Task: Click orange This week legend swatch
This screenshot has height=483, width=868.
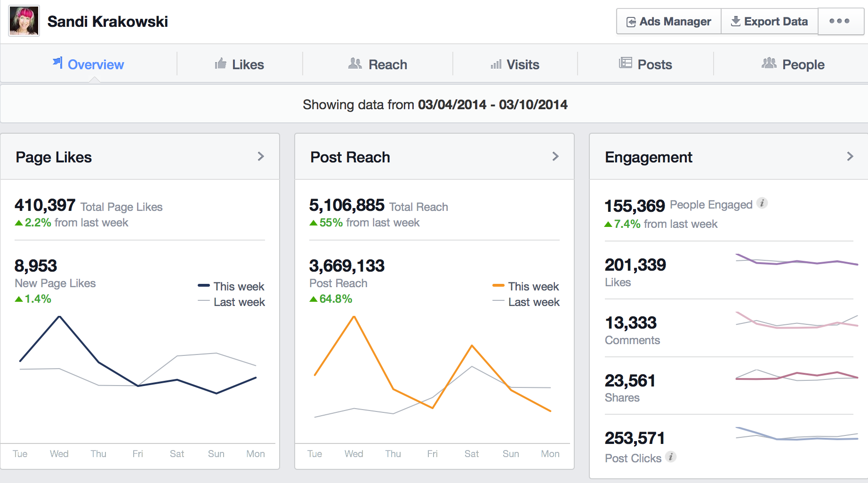Action: (x=498, y=286)
